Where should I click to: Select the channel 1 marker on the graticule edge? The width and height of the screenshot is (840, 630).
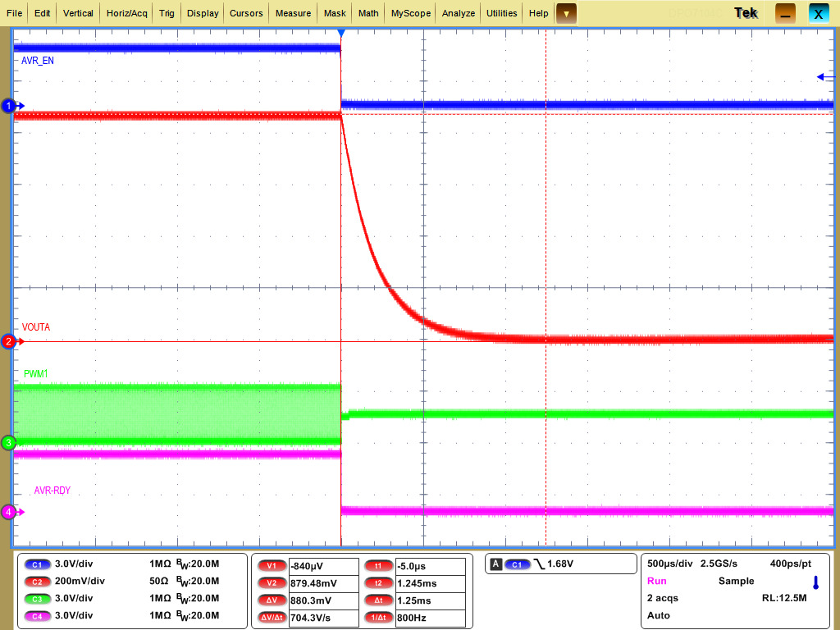[8, 105]
